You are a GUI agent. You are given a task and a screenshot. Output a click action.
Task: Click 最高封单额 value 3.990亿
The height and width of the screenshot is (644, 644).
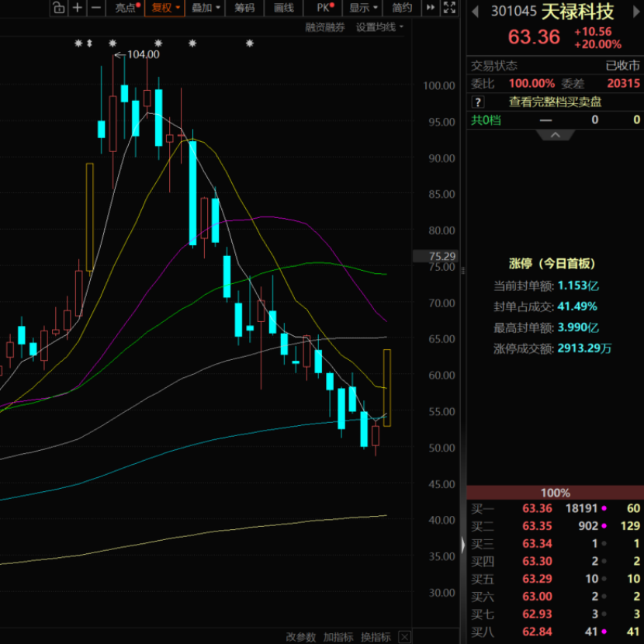(578, 327)
